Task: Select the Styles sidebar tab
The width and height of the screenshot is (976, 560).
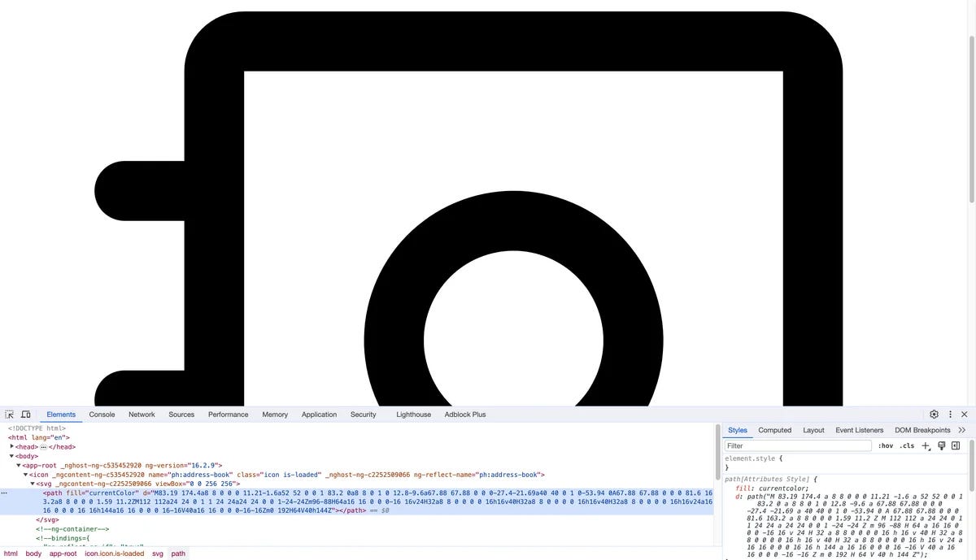Action: tap(738, 430)
